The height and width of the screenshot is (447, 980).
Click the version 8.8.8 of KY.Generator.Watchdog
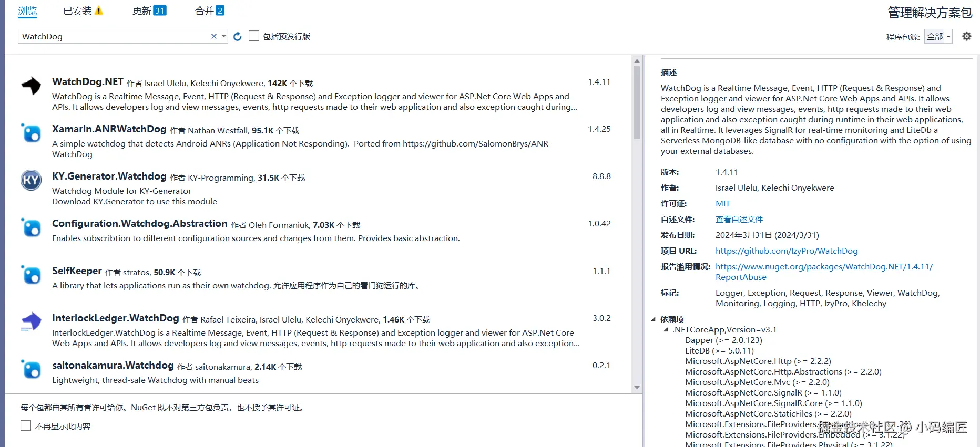click(601, 176)
